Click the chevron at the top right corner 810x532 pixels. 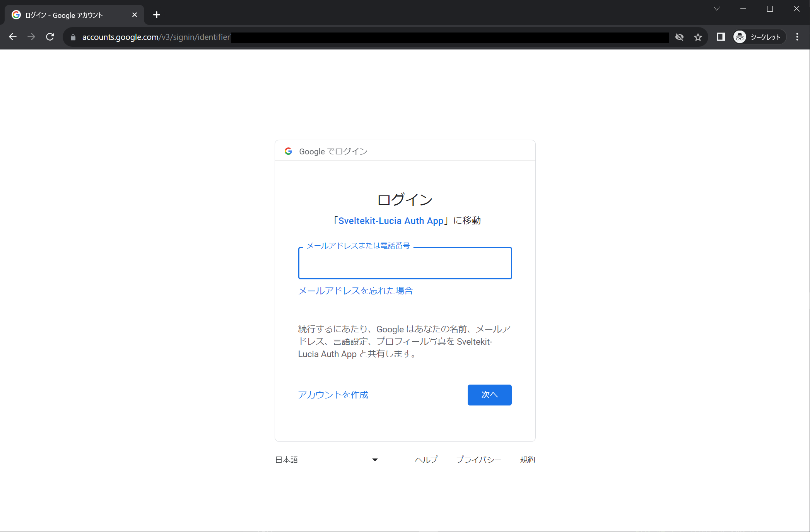716,8
